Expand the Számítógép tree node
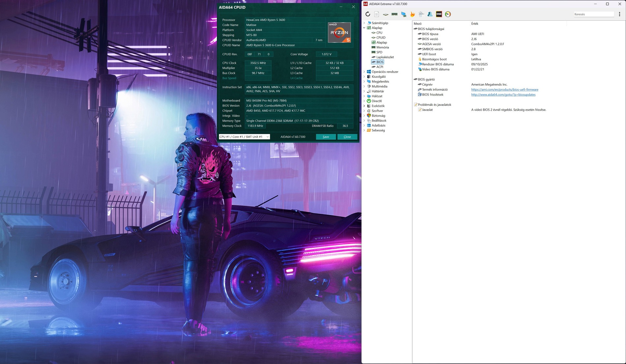The width and height of the screenshot is (626, 364). point(364,23)
